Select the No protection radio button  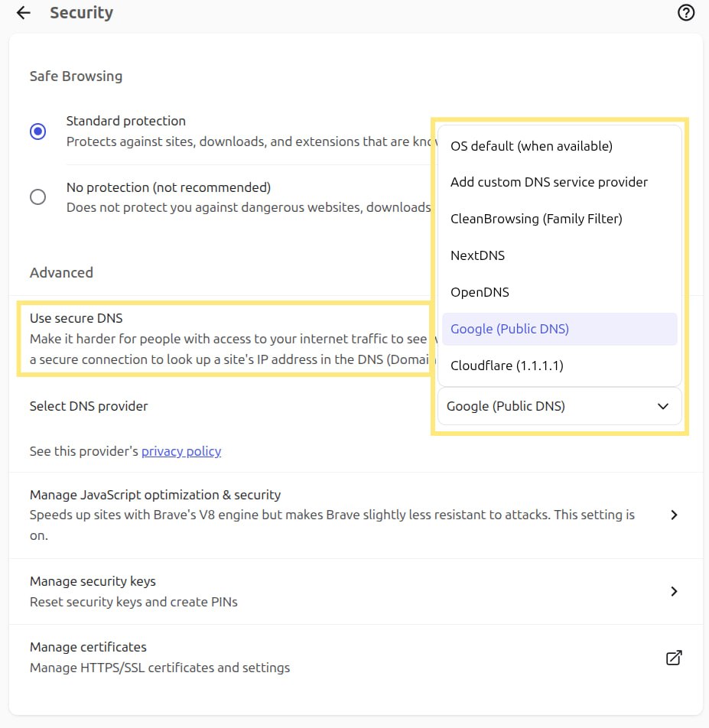coord(37,197)
